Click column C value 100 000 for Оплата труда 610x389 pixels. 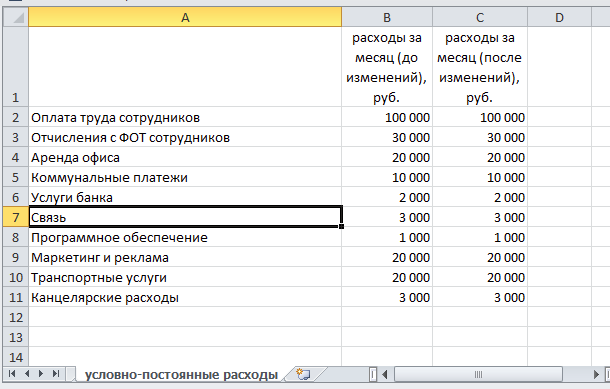[x=480, y=117]
